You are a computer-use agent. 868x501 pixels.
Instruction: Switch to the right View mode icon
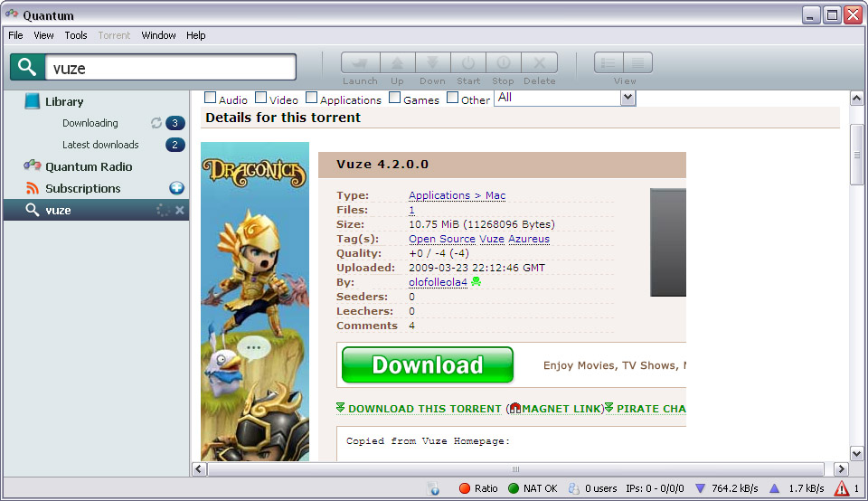tap(637, 62)
